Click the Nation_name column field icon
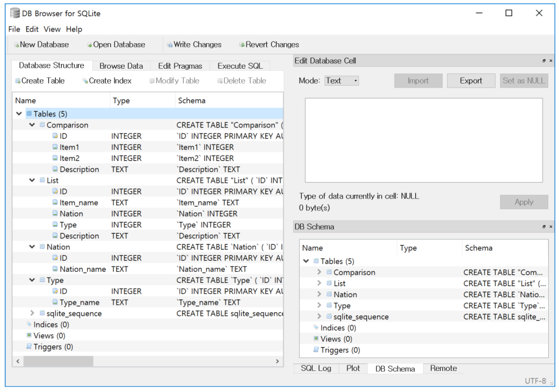Screen dimensions: 559x392 (55, 269)
